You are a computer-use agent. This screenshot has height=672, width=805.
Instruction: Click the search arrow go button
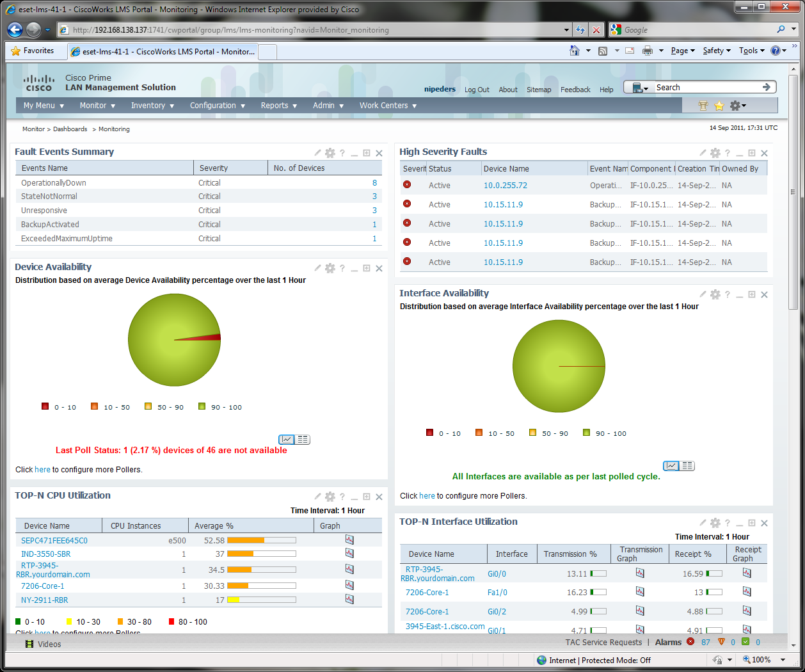pos(767,87)
